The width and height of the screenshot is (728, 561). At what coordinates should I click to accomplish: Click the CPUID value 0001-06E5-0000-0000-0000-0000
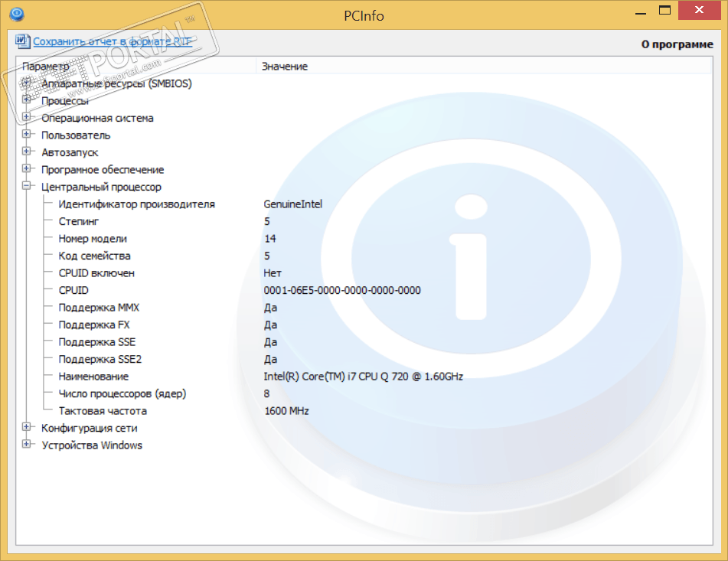pos(342,291)
